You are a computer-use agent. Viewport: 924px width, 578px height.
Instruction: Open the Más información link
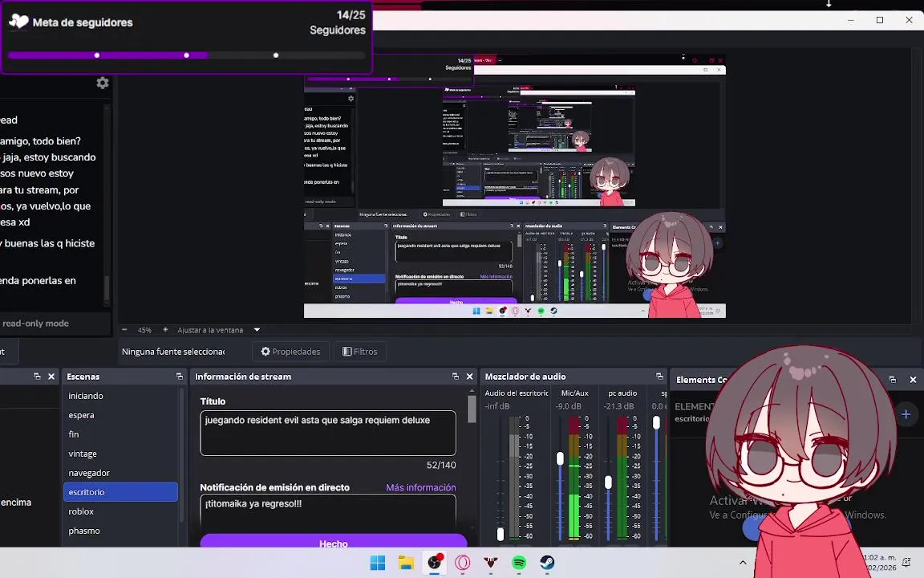(421, 487)
